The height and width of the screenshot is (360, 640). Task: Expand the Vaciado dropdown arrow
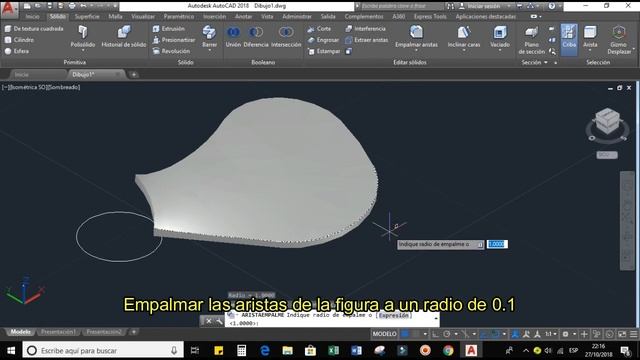coord(500,51)
